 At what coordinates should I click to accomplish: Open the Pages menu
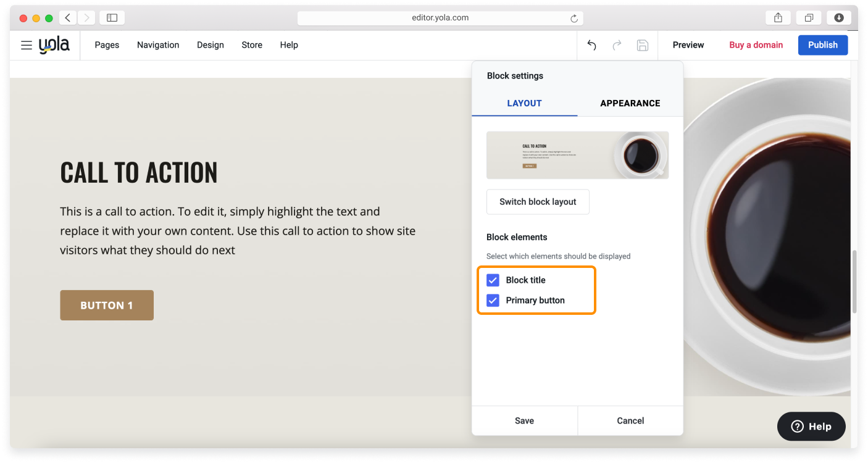[x=107, y=45]
